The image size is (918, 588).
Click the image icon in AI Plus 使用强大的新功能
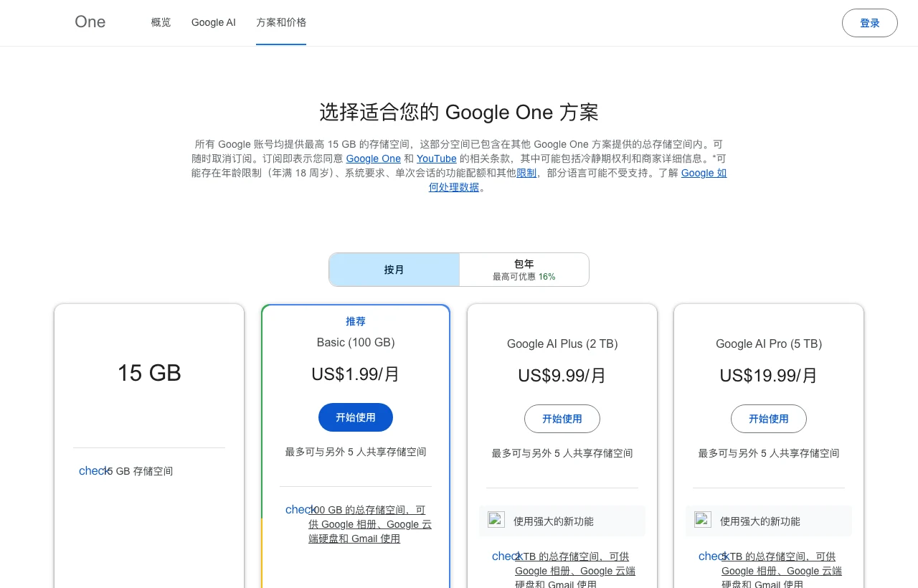click(496, 520)
